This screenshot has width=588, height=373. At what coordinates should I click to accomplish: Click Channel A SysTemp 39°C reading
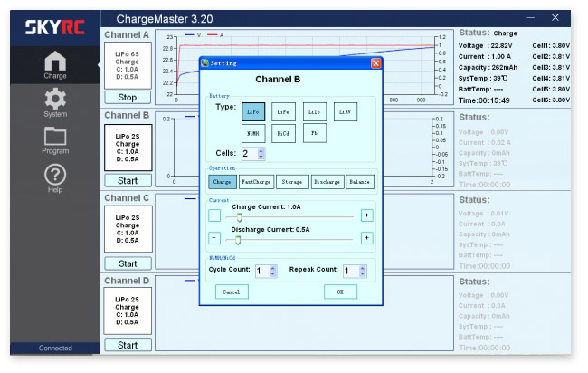[483, 79]
